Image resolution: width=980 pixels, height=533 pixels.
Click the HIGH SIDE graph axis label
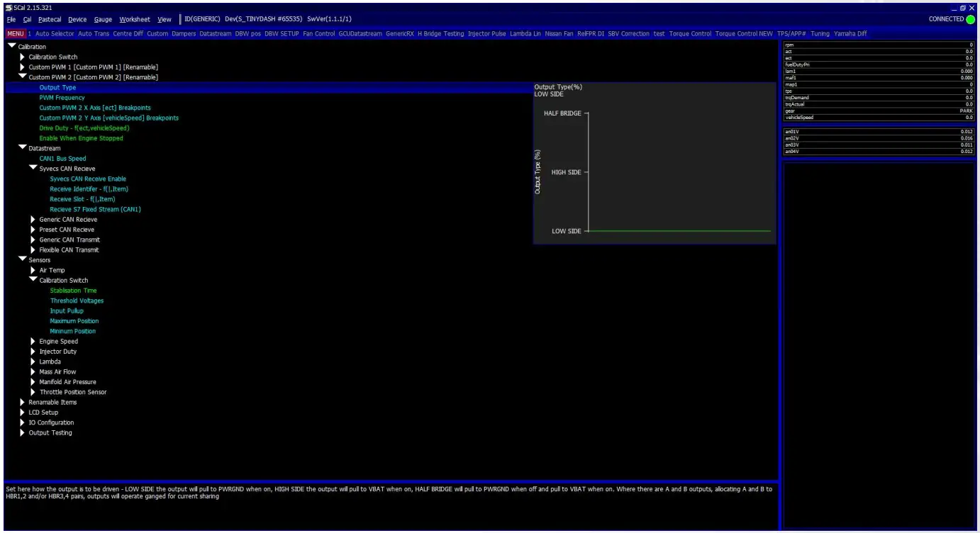tap(566, 172)
